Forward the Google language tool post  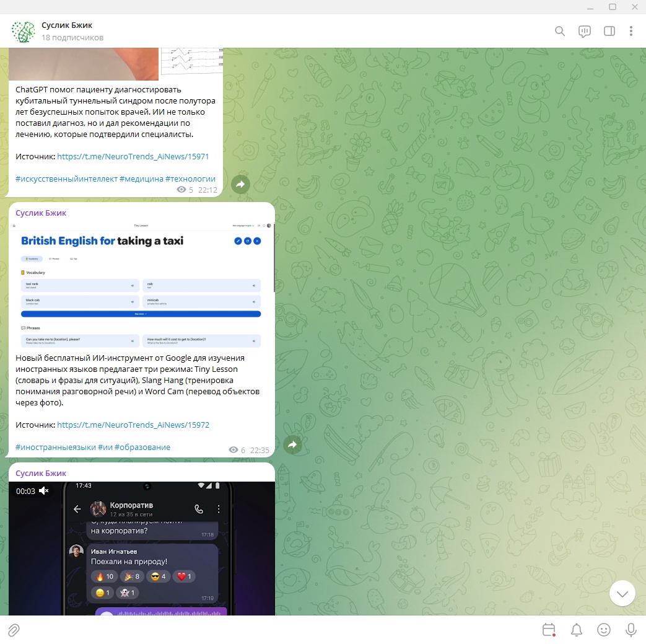click(x=292, y=444)
